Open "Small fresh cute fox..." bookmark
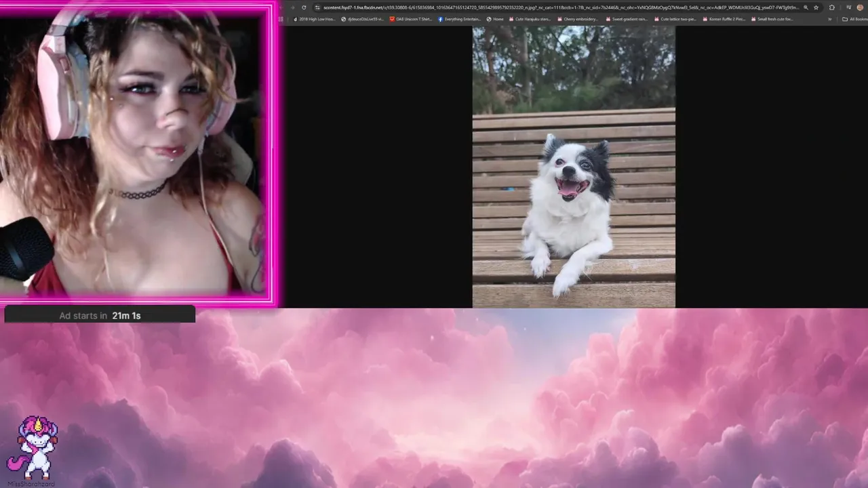The image size is (868, 488). click(772, 19)
